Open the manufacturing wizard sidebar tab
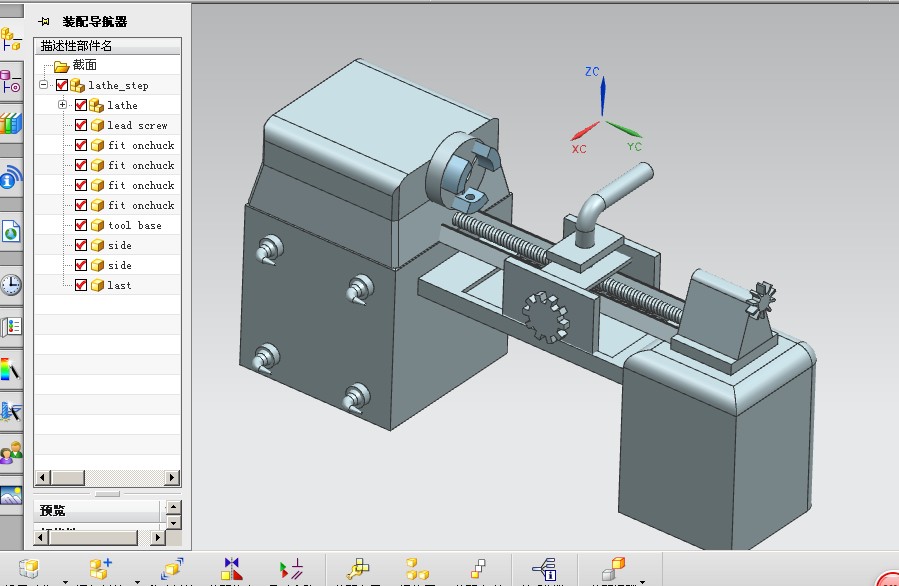Image resolution: width=899 pixels, height=586 pixels. tap(11, 411)
